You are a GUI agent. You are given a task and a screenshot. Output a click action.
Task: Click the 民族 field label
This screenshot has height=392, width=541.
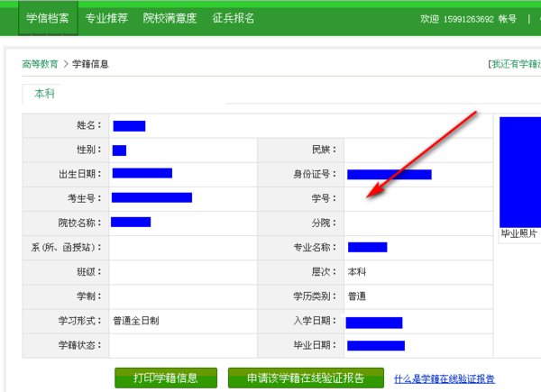(324, 150)
